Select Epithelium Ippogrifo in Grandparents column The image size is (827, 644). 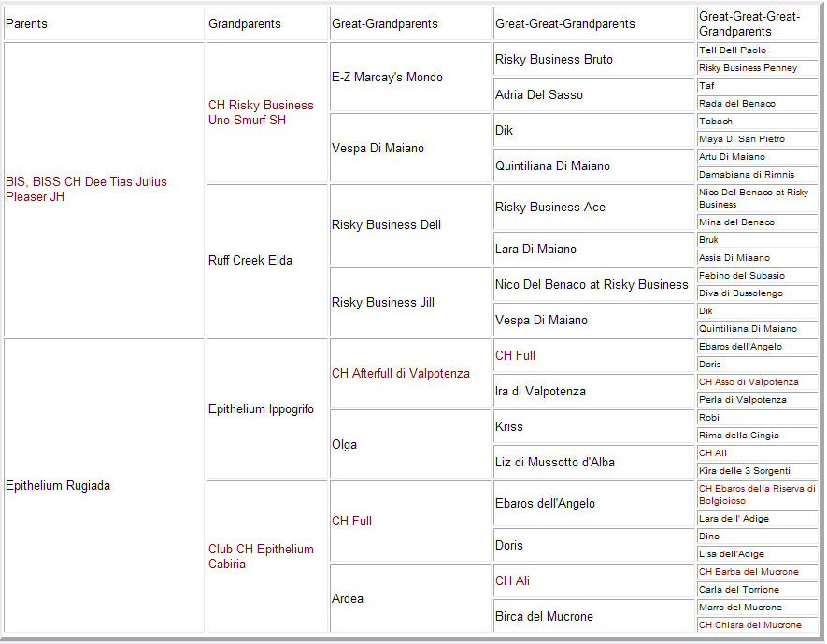coord(261,408)
